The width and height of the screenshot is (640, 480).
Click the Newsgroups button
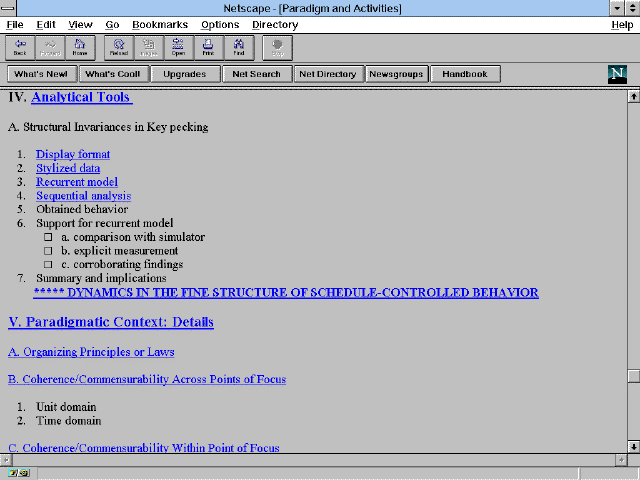coord(396,74)
